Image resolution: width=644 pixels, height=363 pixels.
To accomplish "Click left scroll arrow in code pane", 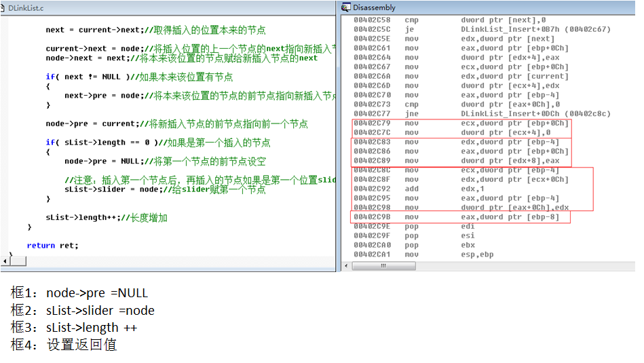I will [x=5, y=261].
